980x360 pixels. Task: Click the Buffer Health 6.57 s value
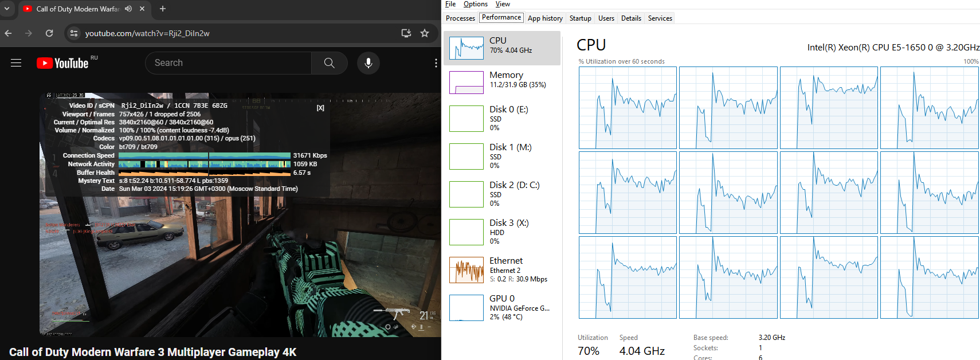click(x=302, y=173)
